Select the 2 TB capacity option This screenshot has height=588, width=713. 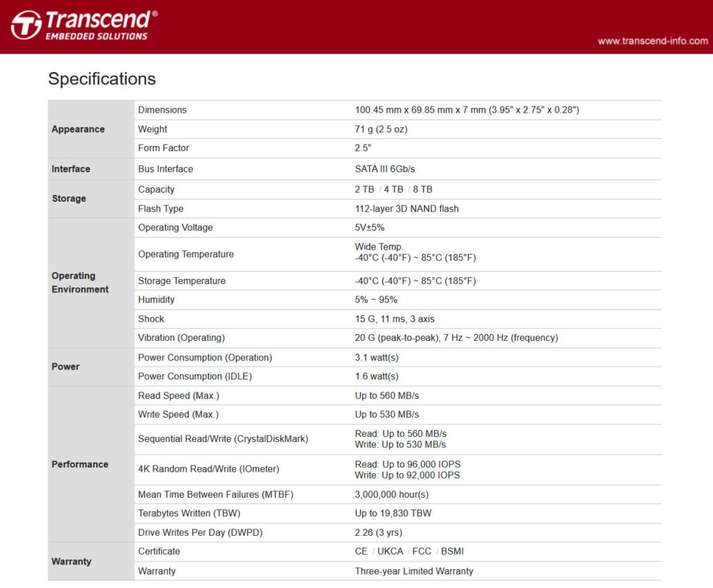364,189
